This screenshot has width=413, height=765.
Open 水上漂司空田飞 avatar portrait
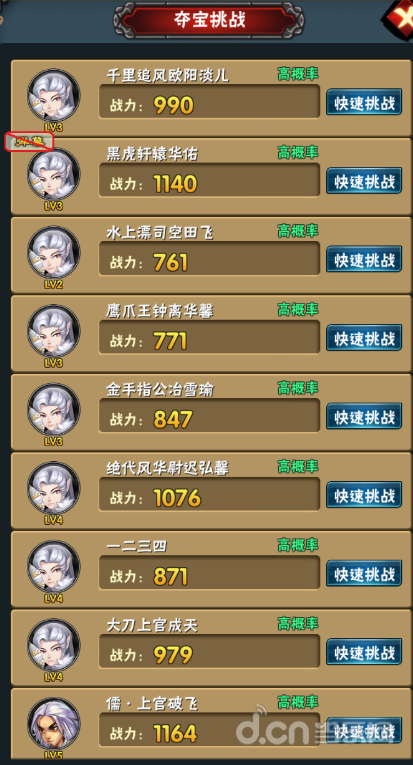[54, 253]
